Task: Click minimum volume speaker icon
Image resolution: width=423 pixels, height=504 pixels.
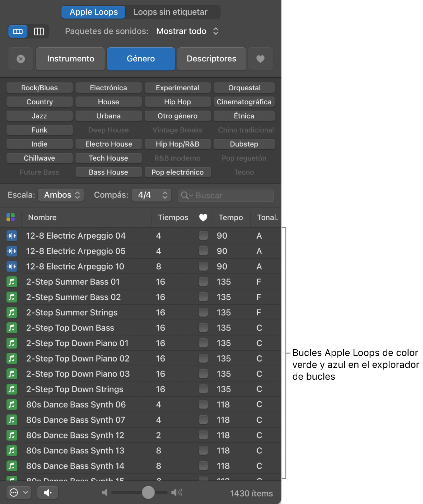Action: tap(105, 493)
